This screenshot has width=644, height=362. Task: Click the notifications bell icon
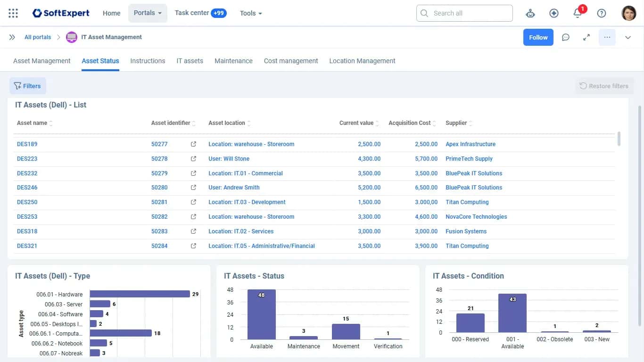click(x=578, y=13)
